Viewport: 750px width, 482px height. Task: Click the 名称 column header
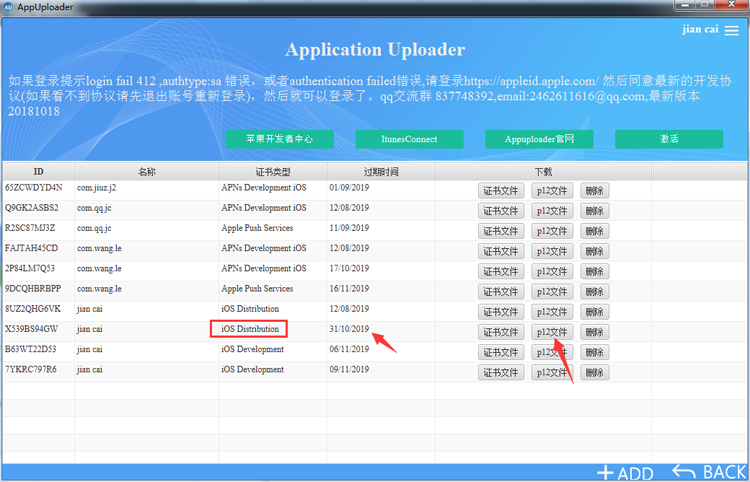146,172
